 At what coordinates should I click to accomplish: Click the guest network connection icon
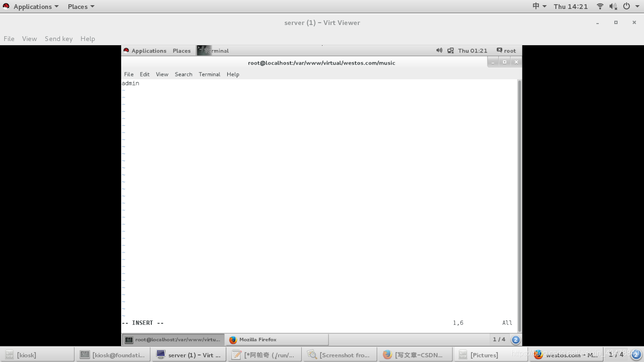point(451,50)
